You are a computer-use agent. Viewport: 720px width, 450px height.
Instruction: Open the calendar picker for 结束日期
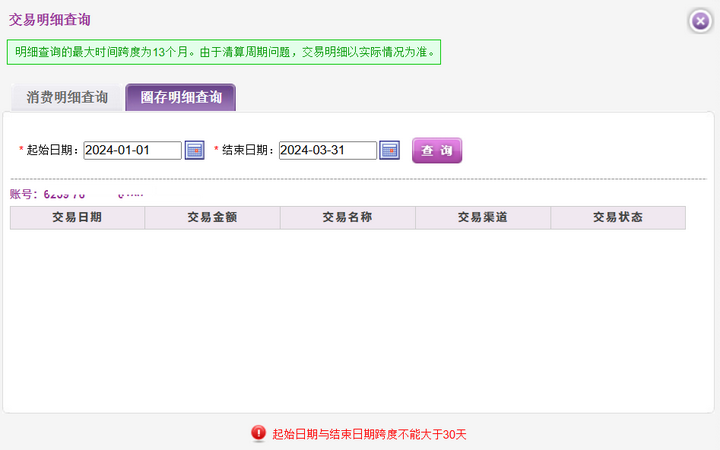pyautogui.click(x=390, y=150)
